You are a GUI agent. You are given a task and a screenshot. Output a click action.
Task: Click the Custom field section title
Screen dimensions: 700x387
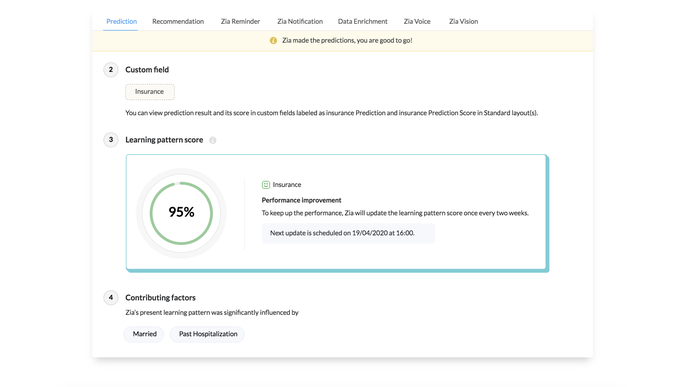click(x=147, y=70)
